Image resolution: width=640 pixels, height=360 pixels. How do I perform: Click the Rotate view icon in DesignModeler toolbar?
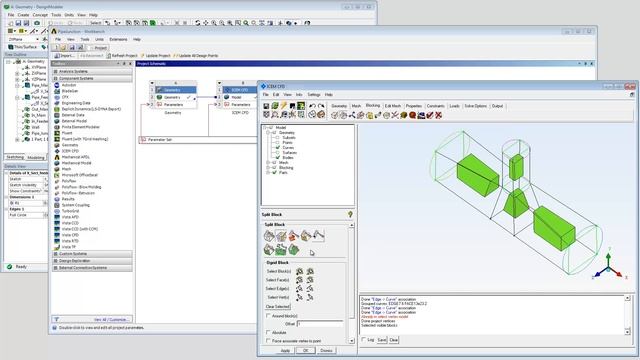pos(198,23)
